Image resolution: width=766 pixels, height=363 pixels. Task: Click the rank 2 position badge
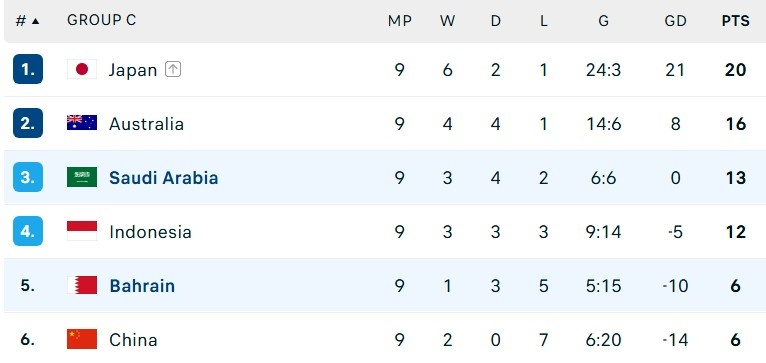pyautogui.click(x=28, y=123)
